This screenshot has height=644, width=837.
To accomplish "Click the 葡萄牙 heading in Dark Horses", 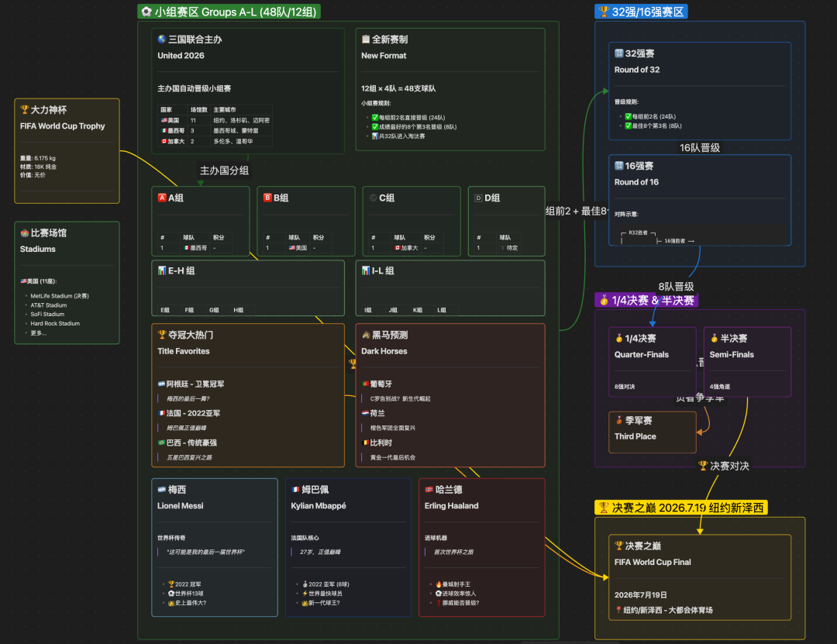I will [x=377, y=384].
